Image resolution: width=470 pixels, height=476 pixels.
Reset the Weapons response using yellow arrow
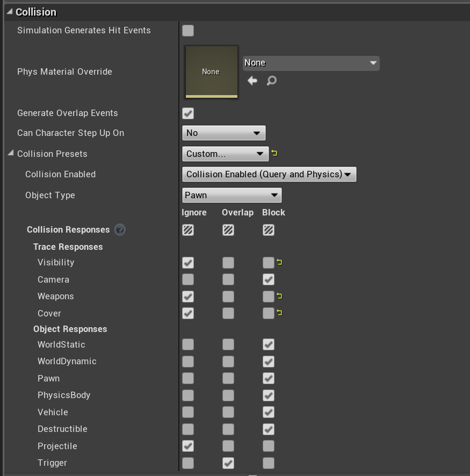tap(279, 295)
